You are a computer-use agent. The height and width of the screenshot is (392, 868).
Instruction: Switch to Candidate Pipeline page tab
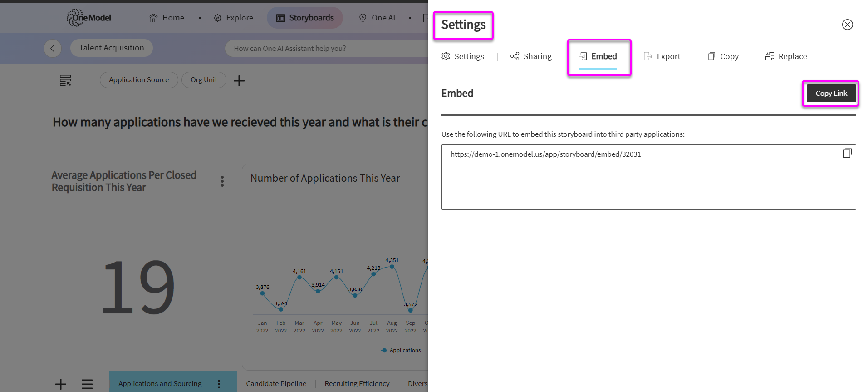point(276,384)
